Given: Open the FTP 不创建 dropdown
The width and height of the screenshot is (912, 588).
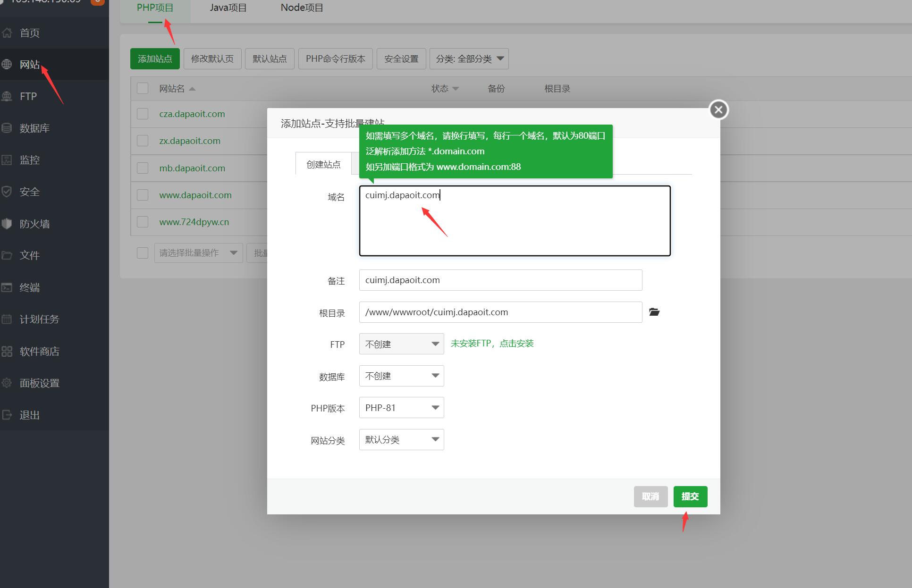Looking at the screenshot, I should pos(402,344).
